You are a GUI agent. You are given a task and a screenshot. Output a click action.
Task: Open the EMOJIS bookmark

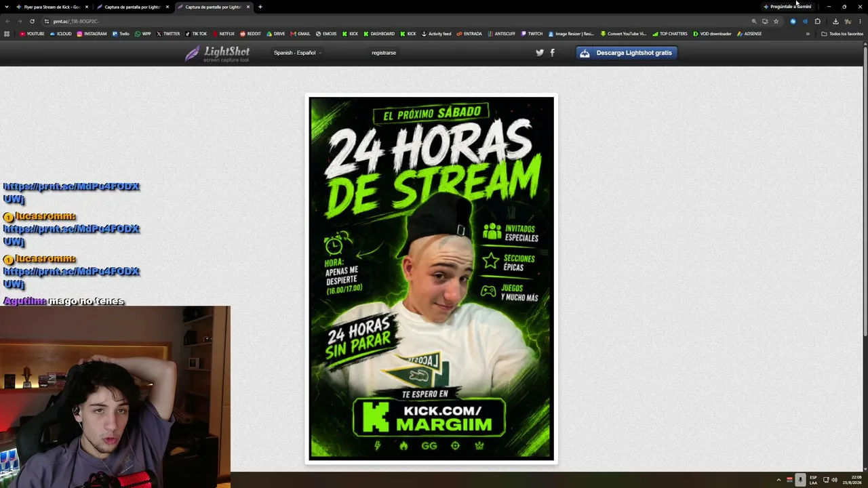click(326, 34)
